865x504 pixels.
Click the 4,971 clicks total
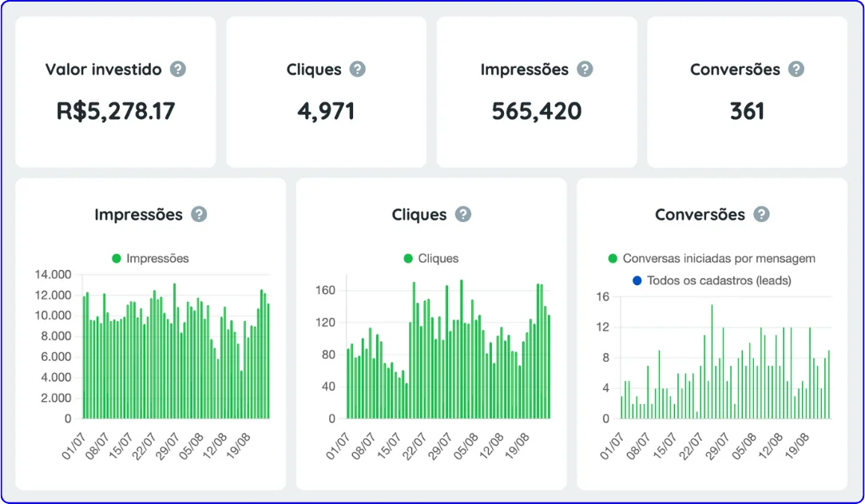coord(326,111)
